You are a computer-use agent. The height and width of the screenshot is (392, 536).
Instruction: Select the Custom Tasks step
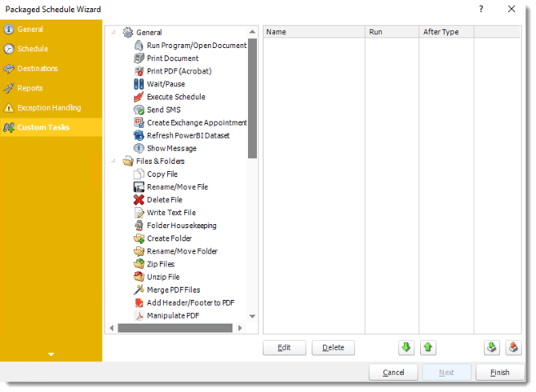51,127
